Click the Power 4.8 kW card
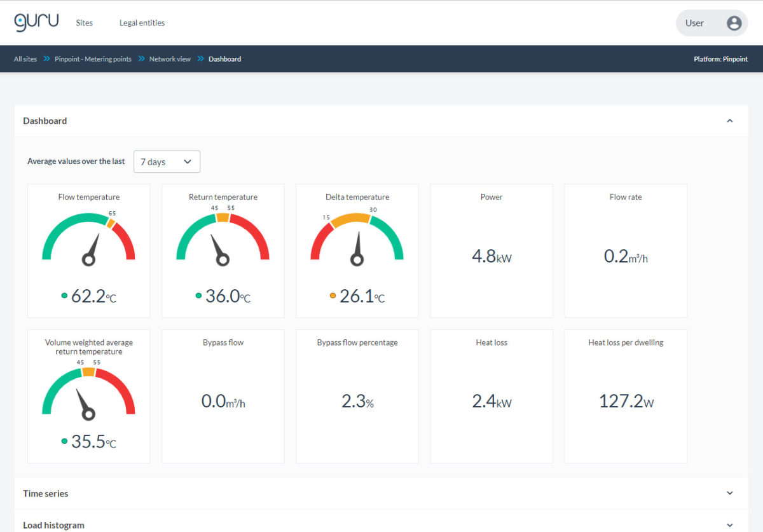 (x=491, y=250)
